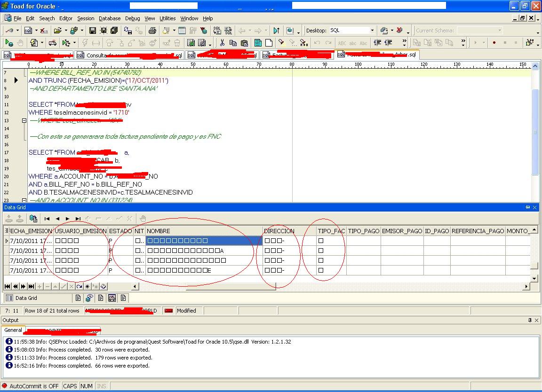542x392 pixels.
Task: Expand the SQL editor icon dropdown arrow
Action: pos(36,31)
